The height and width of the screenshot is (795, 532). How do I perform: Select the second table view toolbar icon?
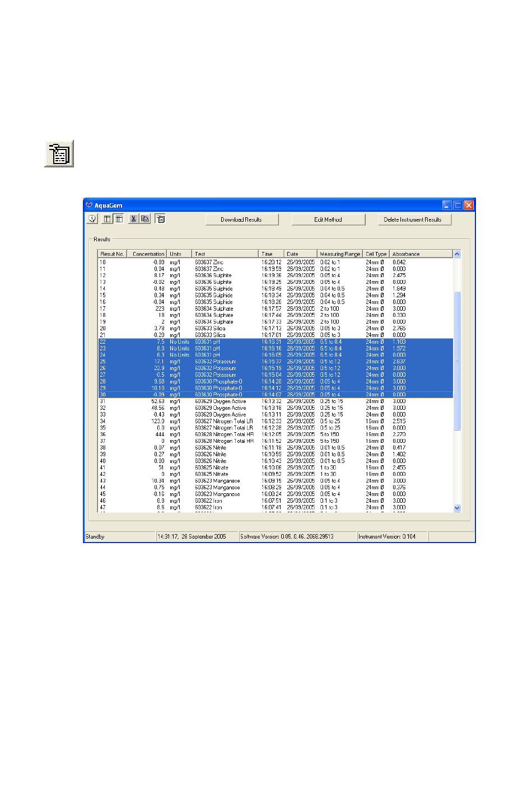119,219
